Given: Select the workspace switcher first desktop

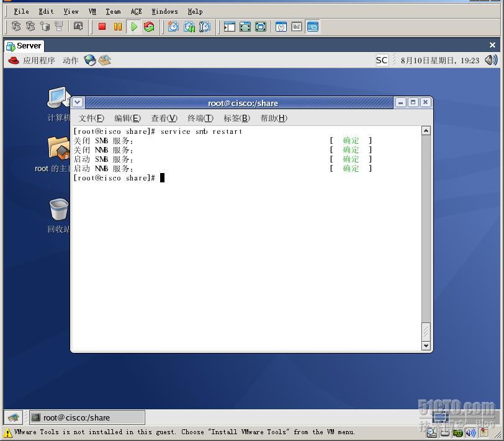Looking at the screenshot, I should (x=440, y=417).
